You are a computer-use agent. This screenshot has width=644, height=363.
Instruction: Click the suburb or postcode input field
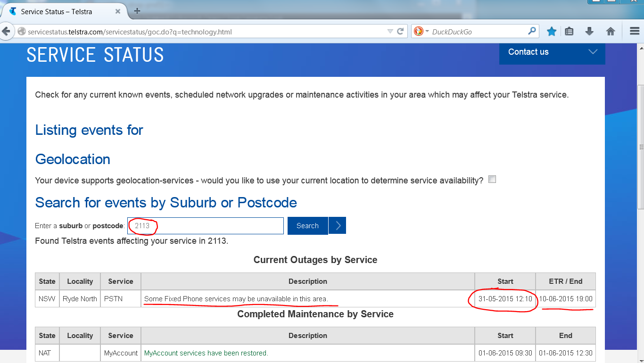coord(206,226)
